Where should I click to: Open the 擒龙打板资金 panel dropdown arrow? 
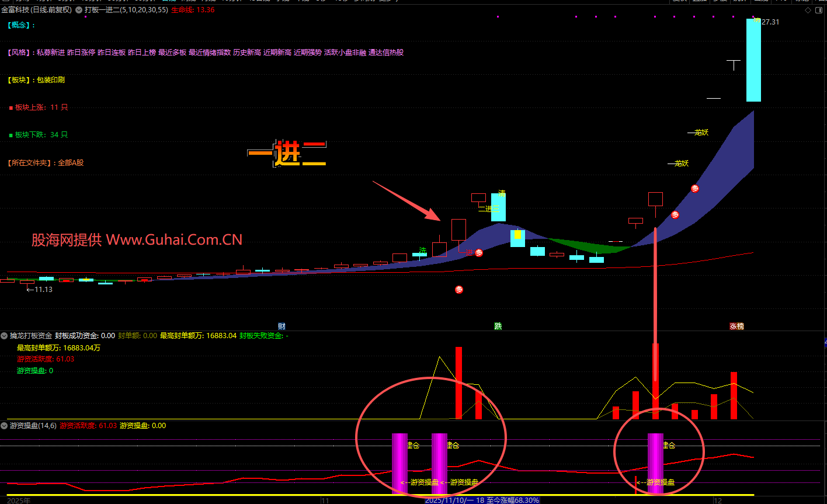click(x=5, y=336)
